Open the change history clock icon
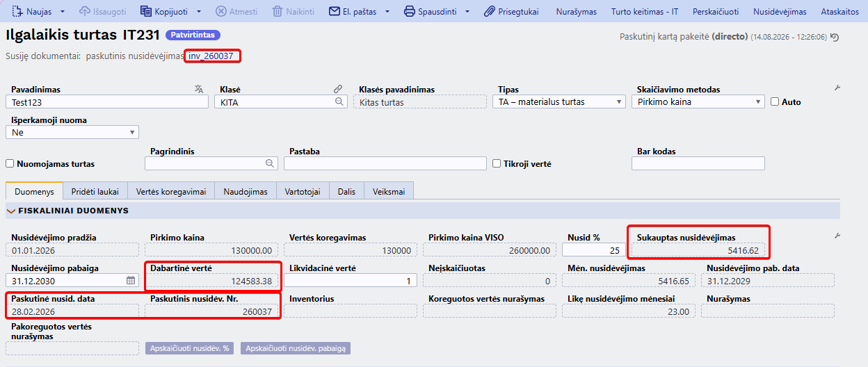Viewport: 868px width, 367px height. coord(835,37)
